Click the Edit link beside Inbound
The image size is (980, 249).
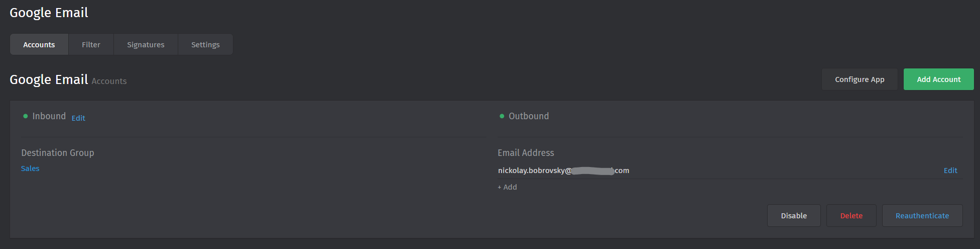(78, 118)
